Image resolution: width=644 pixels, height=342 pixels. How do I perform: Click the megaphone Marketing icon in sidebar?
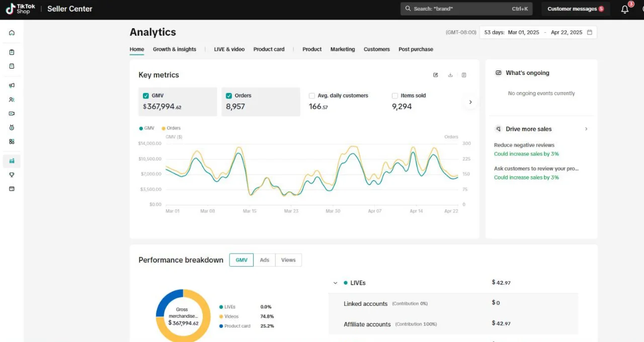click(x=12, y=85)
